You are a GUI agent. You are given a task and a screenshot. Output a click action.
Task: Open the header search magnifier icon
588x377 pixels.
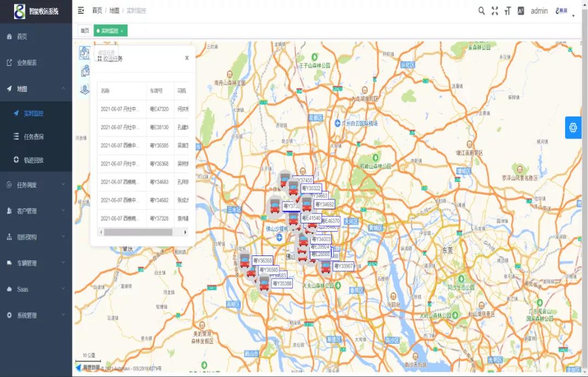pyautogui.click(x=481, y=11)
